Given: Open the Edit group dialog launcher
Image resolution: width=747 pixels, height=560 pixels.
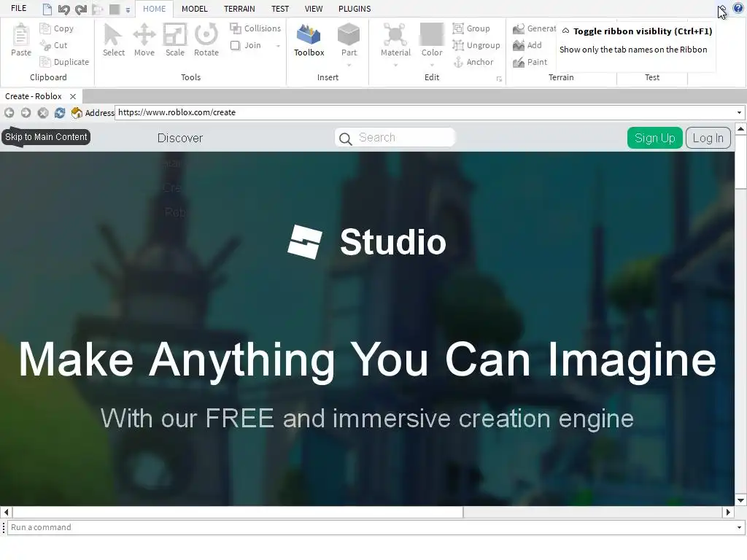Looking at the screenshot, I should 499,79.
